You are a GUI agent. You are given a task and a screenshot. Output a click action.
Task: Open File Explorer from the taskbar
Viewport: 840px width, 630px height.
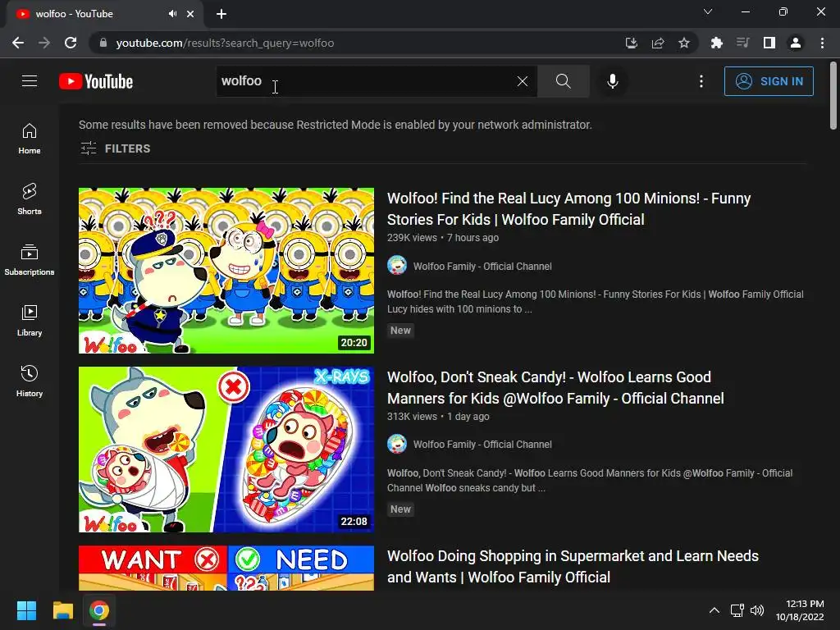pos(62,610)
